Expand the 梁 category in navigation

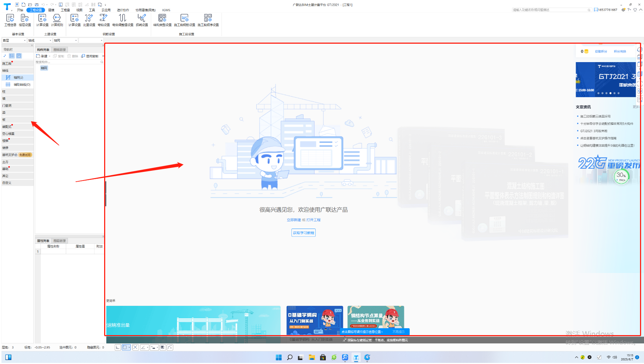click(x=18, y=113)
